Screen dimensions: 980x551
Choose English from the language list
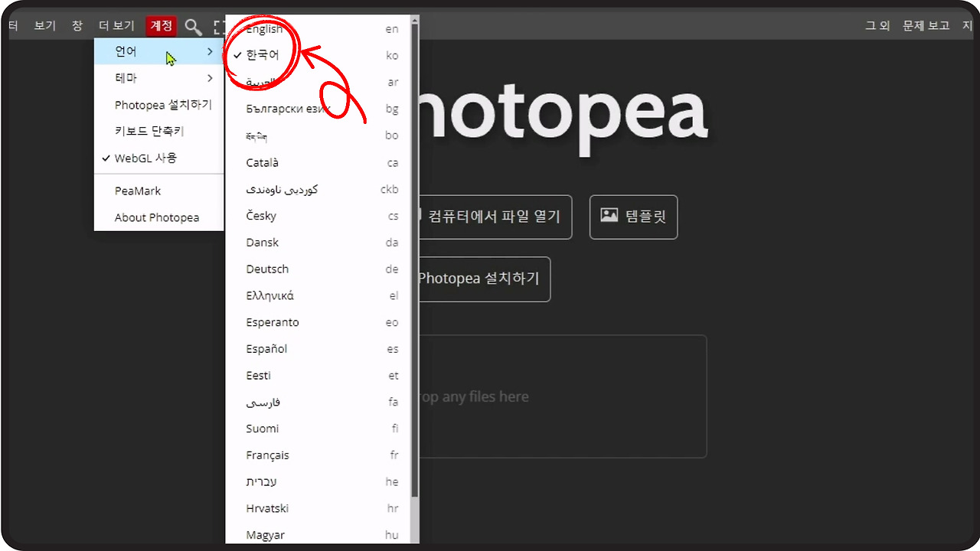point(264,29)
